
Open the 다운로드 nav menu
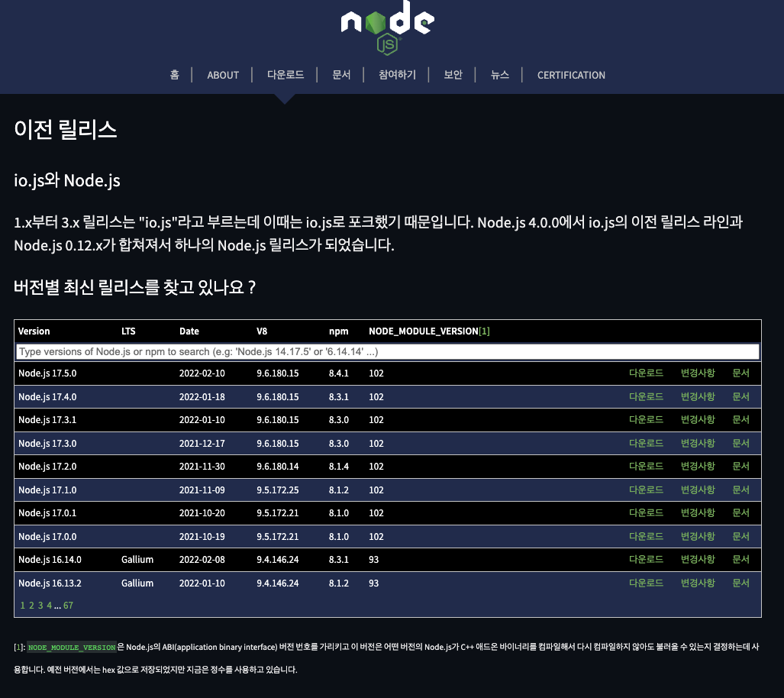[286, 75]
